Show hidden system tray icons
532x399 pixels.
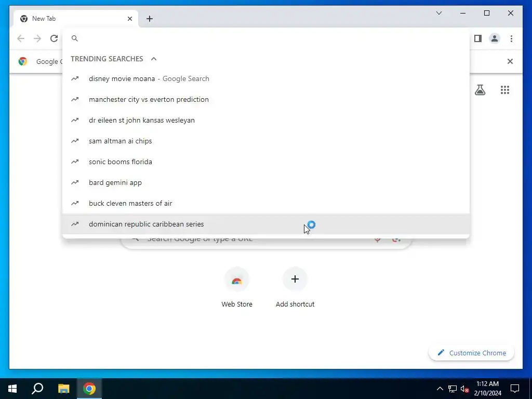pos(440,389)
